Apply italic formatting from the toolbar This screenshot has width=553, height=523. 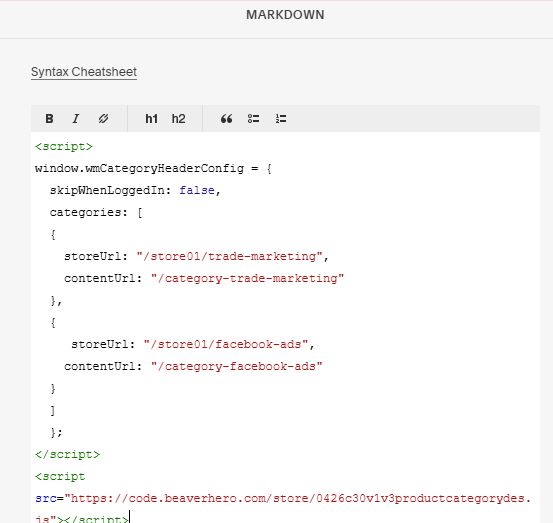tap(76, 119)
